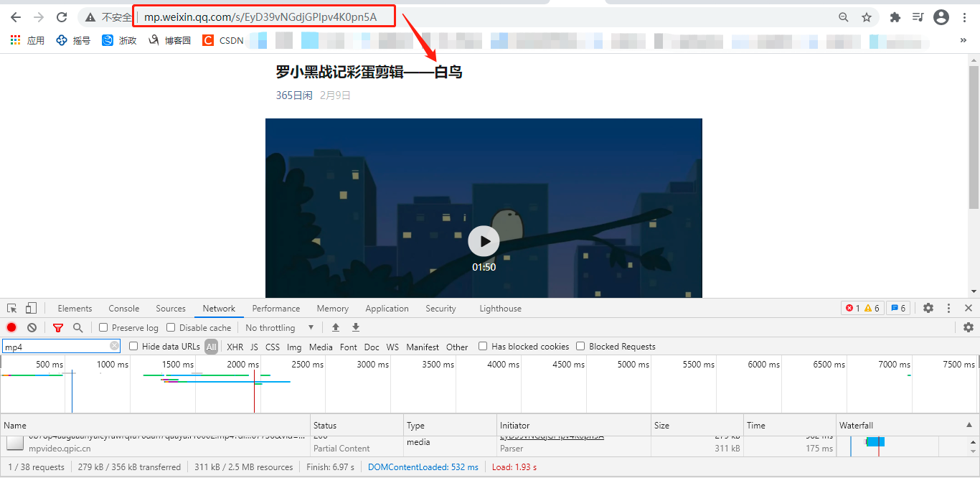The width and height of the screenshot is (980, 478).
Task: Enable Preserve log checkbox
Action: (x=103, y=327)
